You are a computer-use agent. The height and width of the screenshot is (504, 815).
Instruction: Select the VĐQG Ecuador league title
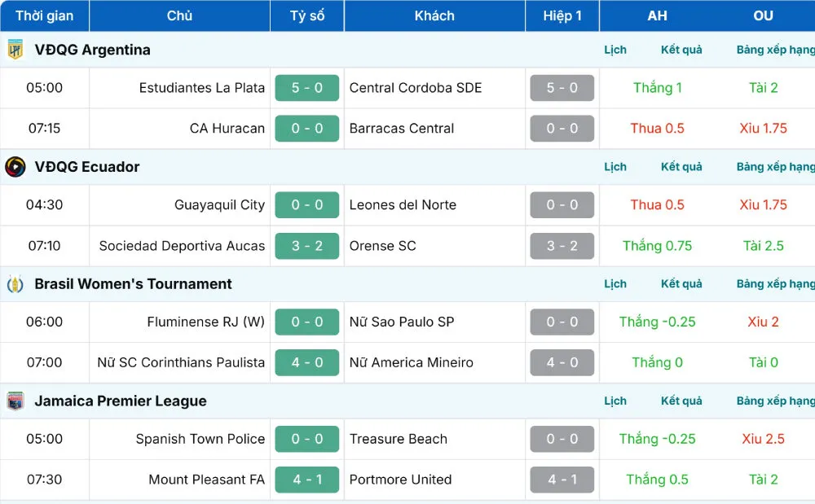click(87, 167)
